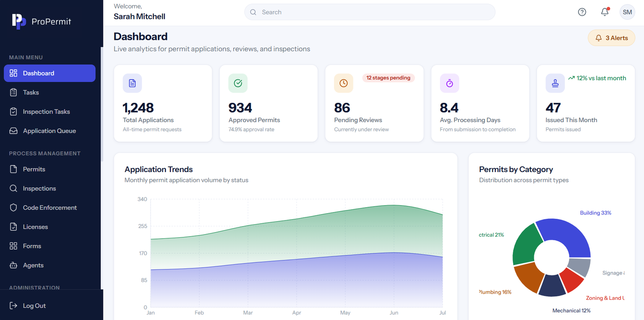This screenshot has height=320, width=644.
Task: Click the Sarah Mitchell name in header
Action: (x=140, y=17)
